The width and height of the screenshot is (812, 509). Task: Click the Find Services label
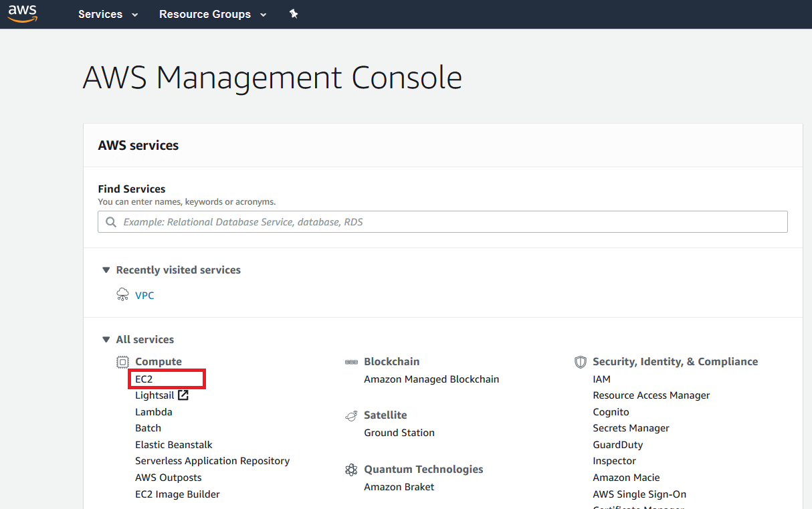click(x=132, y=189)
